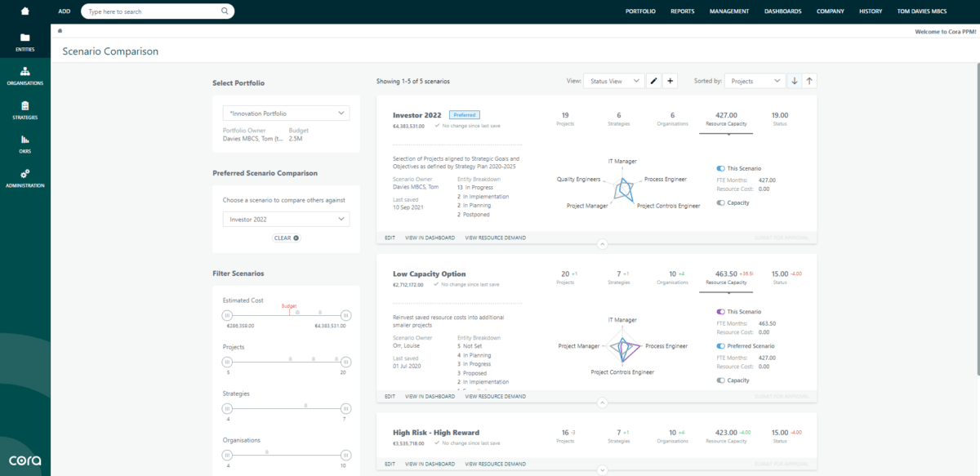Open the Management menu
980x476 pixels.
[729, 11]
